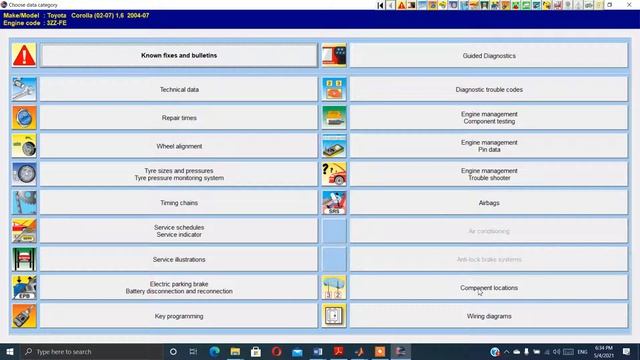Click the key fob icon next to Key programming
This screenshot has width=640, height=360.
pyautogui.click(x=24, y=316)
